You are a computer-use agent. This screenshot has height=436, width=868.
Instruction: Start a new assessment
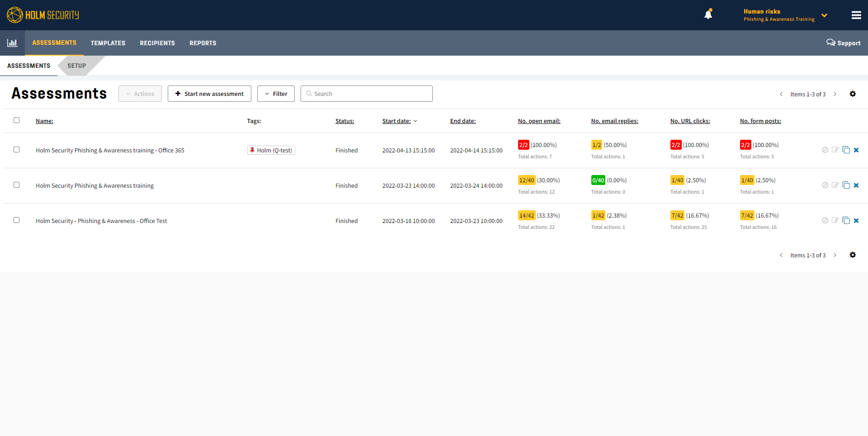point(209,94)
